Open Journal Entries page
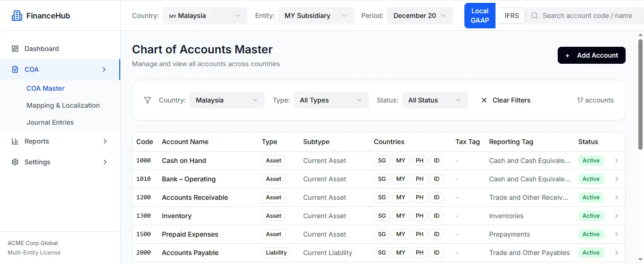Image resolution: width=644 pixels, height=264 pixels. point(50,122)
